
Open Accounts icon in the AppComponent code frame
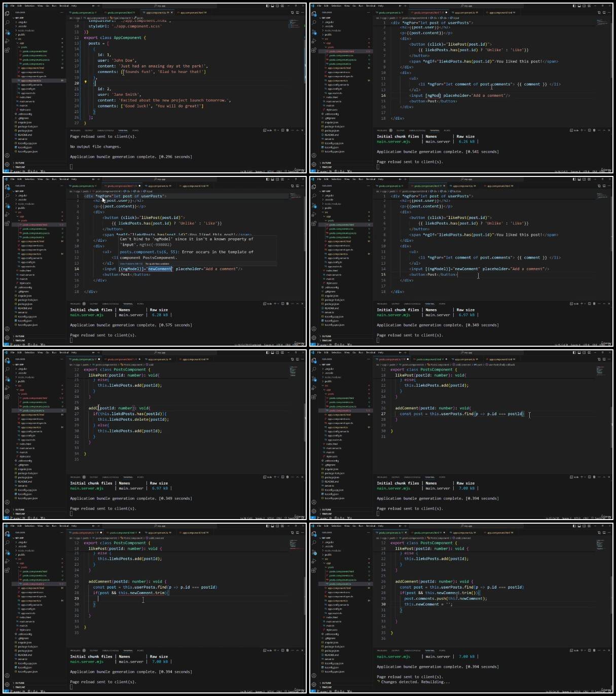pos(7,155)
